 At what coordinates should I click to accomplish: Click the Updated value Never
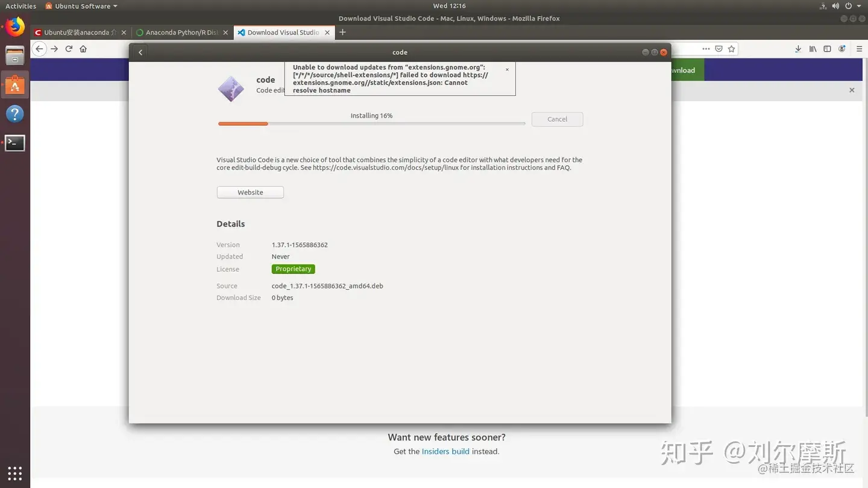click(280, 257)
